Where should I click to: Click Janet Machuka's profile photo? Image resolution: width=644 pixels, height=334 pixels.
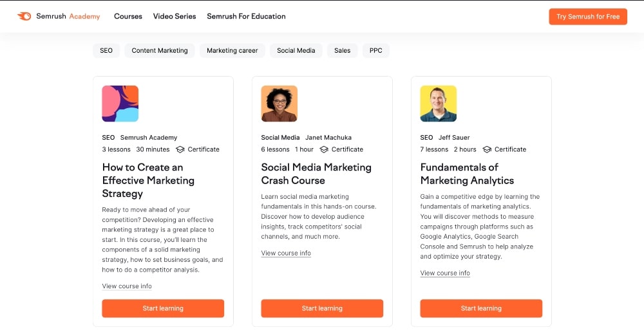point(279,104)
